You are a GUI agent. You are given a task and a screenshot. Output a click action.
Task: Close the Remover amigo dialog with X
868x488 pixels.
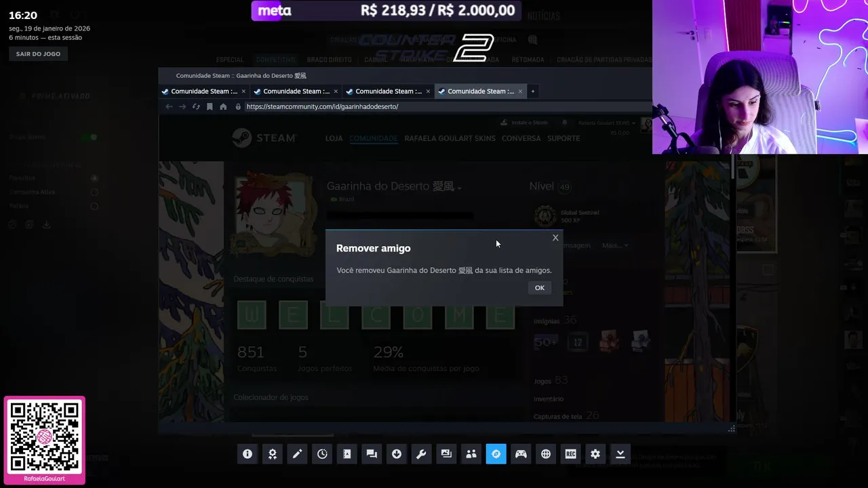point(555,238)
